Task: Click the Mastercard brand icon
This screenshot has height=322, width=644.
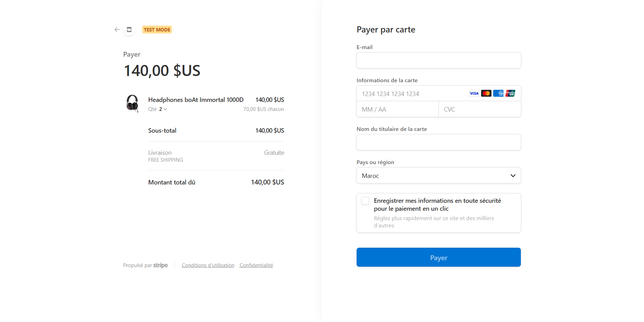Action: coord(486,93)
